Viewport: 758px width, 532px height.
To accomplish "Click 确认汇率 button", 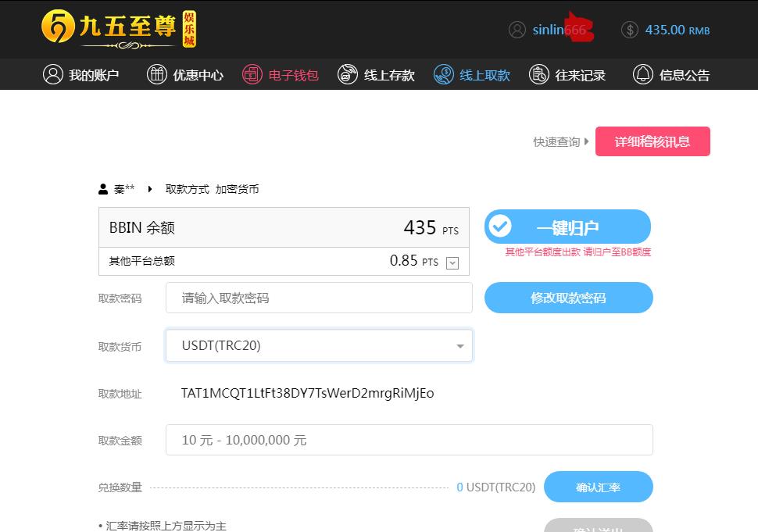I will click(599, 487).
